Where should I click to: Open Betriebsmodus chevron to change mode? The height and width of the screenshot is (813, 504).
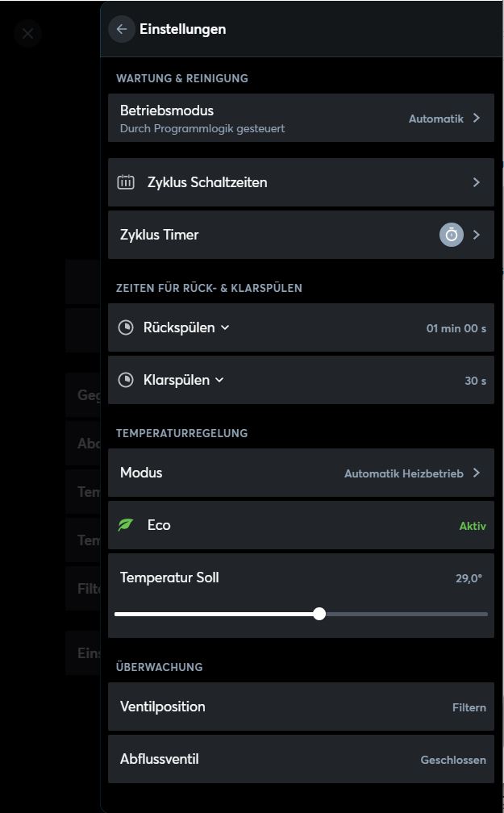(x=477, y=118)
